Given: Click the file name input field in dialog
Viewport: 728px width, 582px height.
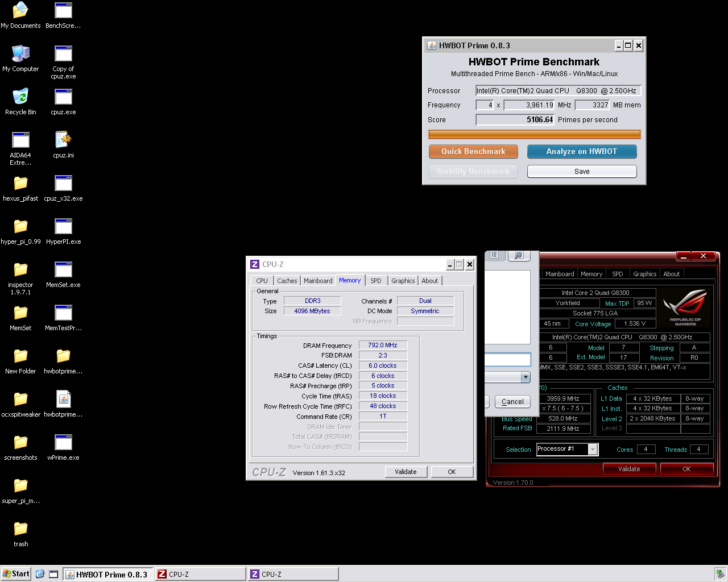Looking at the screenshot, I should point(507,359).
